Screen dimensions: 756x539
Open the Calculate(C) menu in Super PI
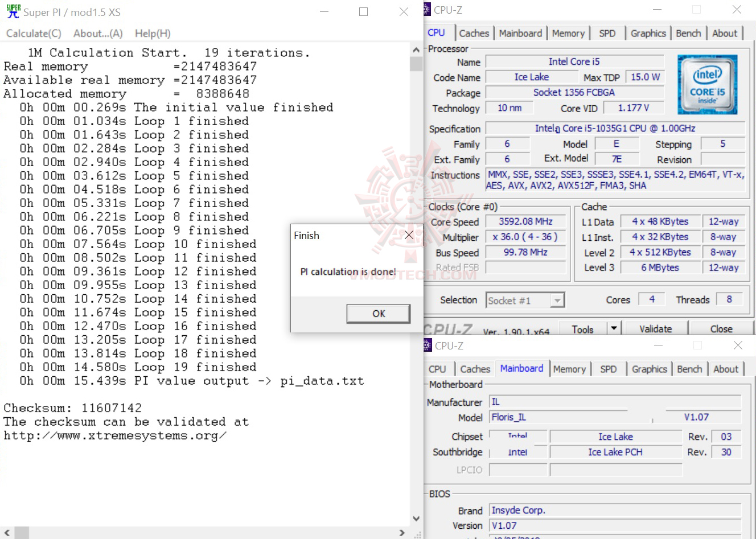click(34, 34)
